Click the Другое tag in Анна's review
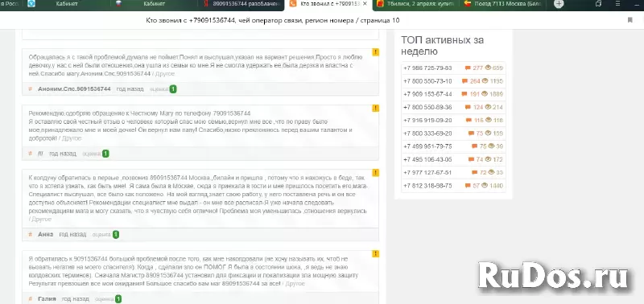The width and height of the screenshot is (644, 304). pos(42,220)
